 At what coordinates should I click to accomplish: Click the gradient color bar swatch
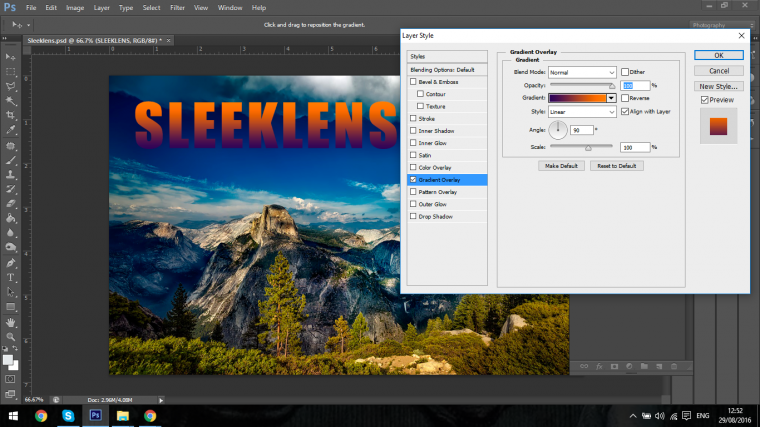point(578,98)
